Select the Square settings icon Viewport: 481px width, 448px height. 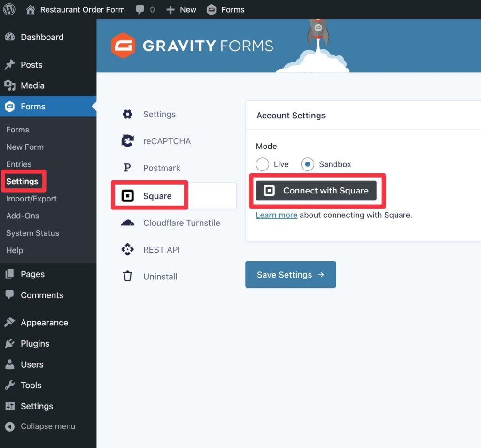(x=127, y=194)
